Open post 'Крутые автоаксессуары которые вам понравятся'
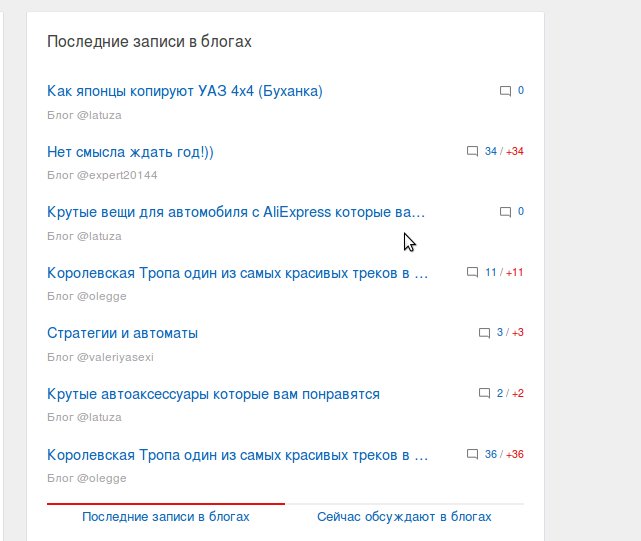The width and height of the screenshot is (641, 541). coord(213,394)
